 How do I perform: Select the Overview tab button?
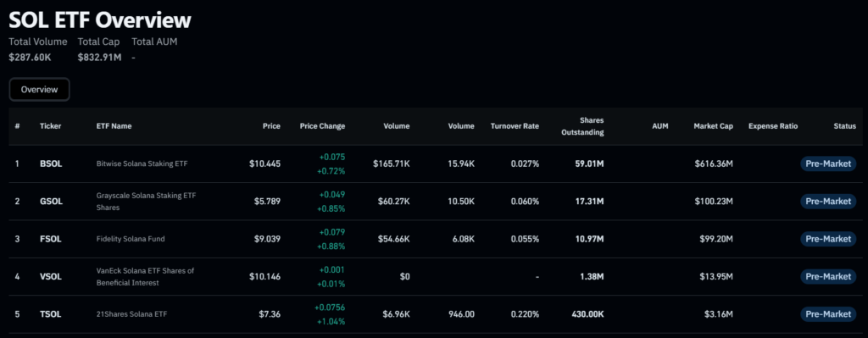tap(39, 90)
